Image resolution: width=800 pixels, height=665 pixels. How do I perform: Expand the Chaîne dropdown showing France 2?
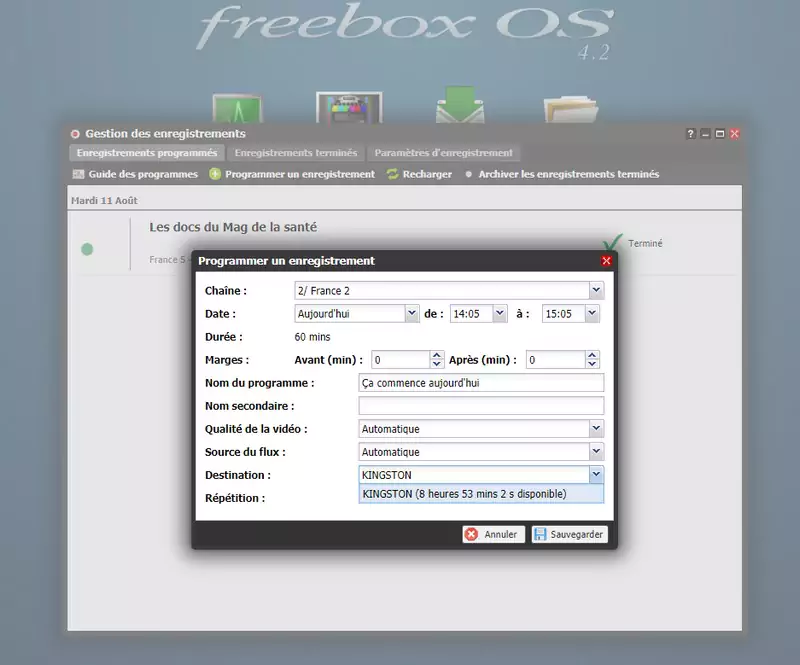pos(596,290)
